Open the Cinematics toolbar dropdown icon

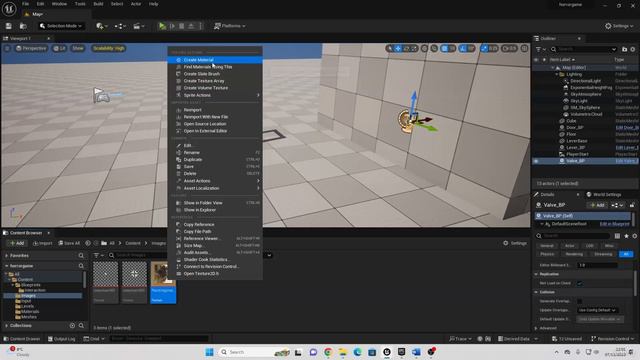pyautogui.click(x=139, y=26)
